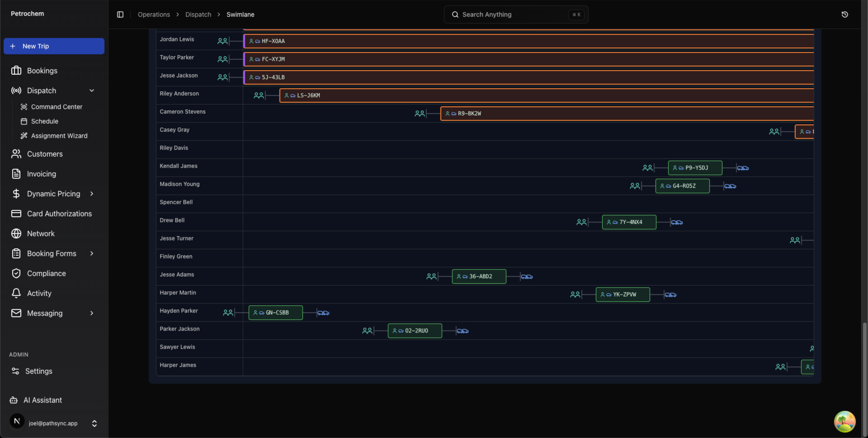Open the history clock icon
Viewport: 868px width, 438px height.
[x=844, y=14]
